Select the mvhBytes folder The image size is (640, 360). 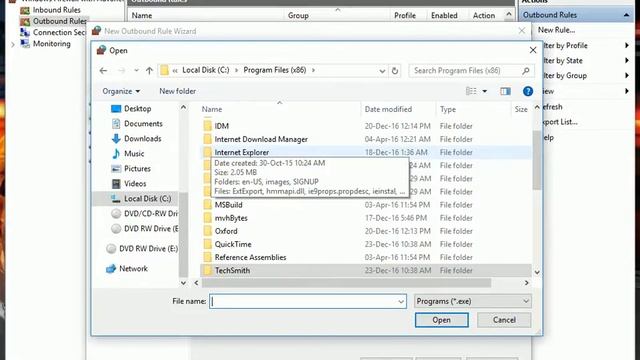231,218
